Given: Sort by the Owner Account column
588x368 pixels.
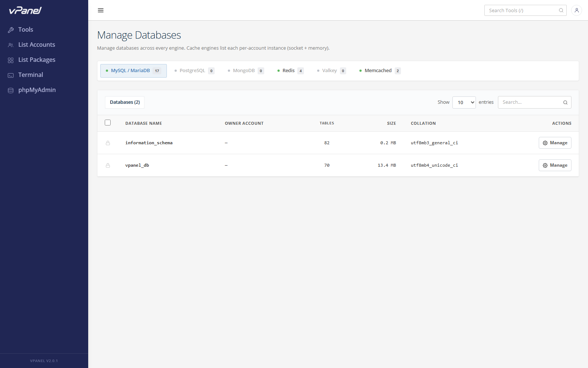Looking at the screenshot, I should click(x=244, y=123).
